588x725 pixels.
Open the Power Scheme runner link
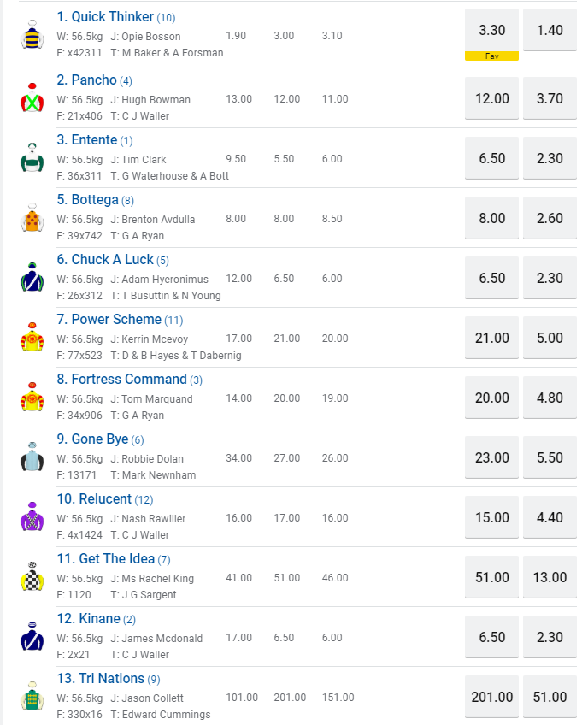109,320
